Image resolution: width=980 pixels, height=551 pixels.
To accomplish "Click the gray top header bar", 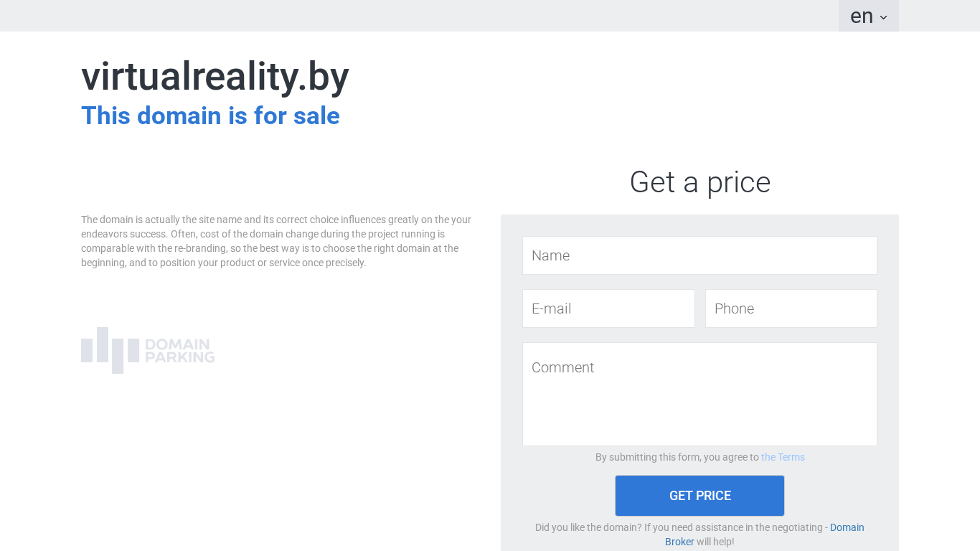I will pos(430,16).
